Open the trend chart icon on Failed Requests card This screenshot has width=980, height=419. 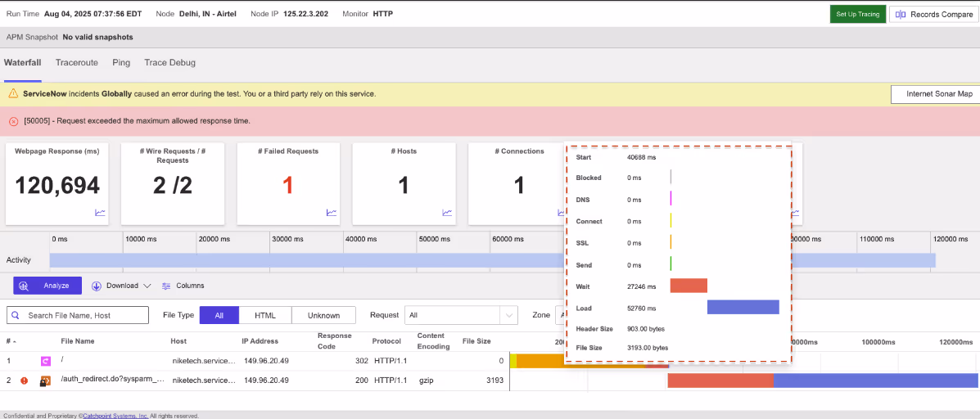[332, 213]
